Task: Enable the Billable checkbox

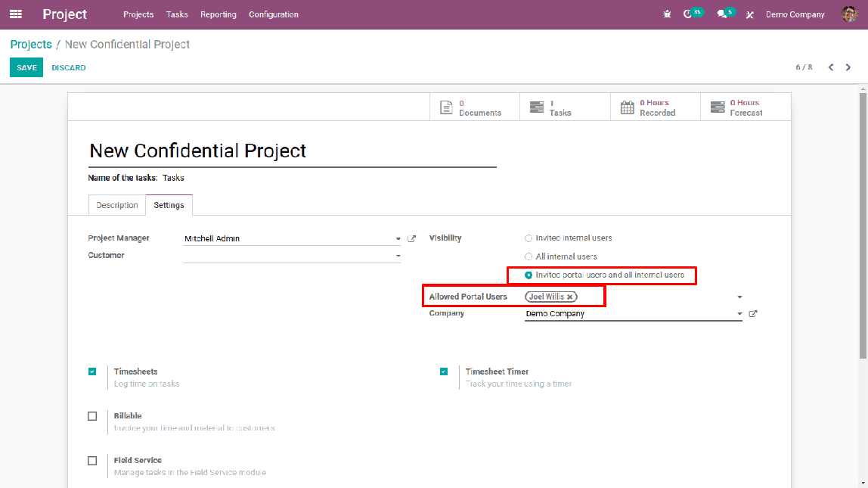Action: pos(92,416)
